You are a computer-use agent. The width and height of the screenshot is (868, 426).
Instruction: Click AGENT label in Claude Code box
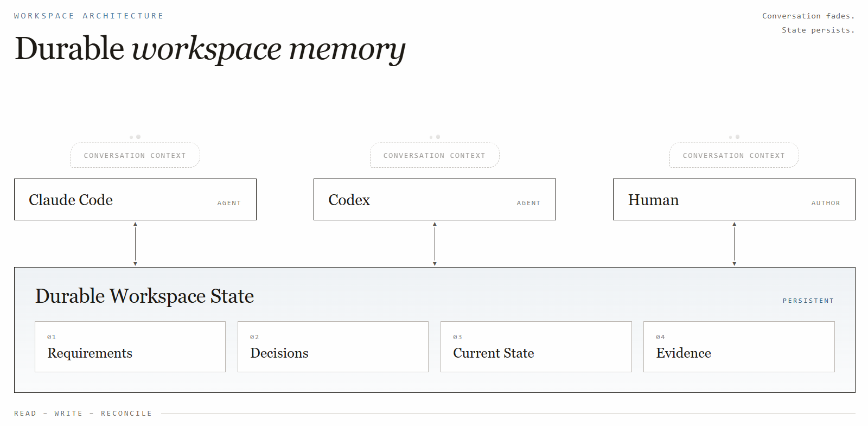[x=229, y=203]
